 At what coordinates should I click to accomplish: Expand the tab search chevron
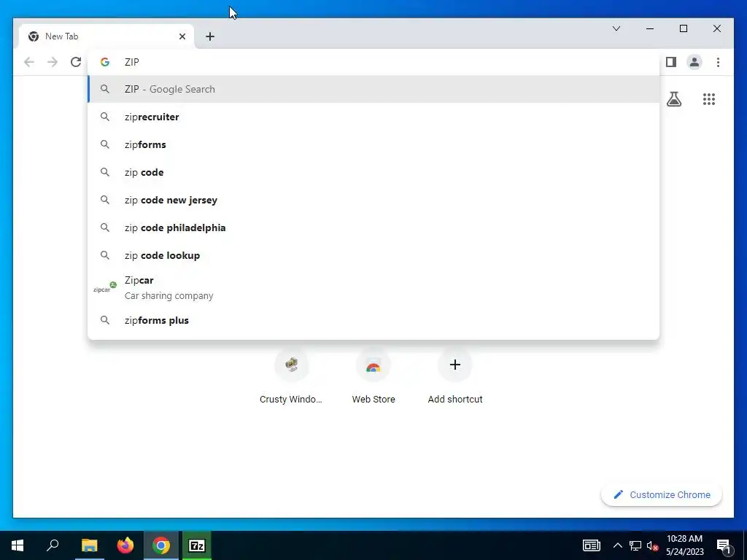tap(616, 28)
